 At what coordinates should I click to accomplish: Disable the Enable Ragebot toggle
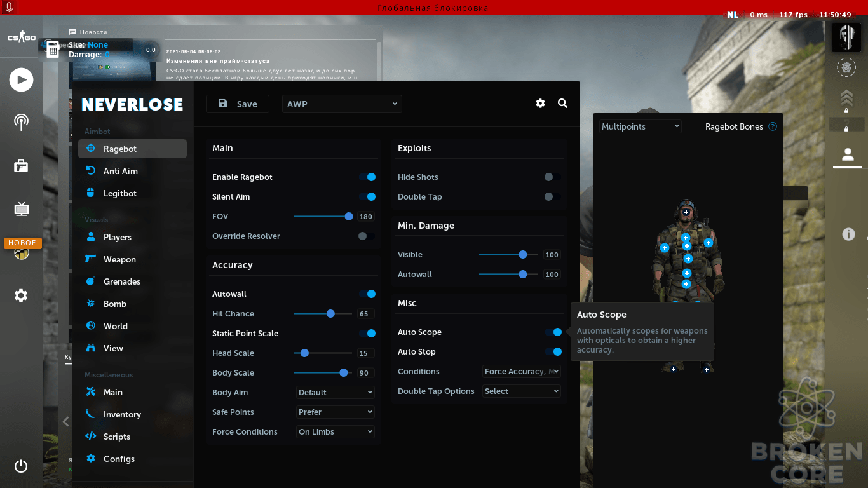pyautogui.click(x=367, y=177)
